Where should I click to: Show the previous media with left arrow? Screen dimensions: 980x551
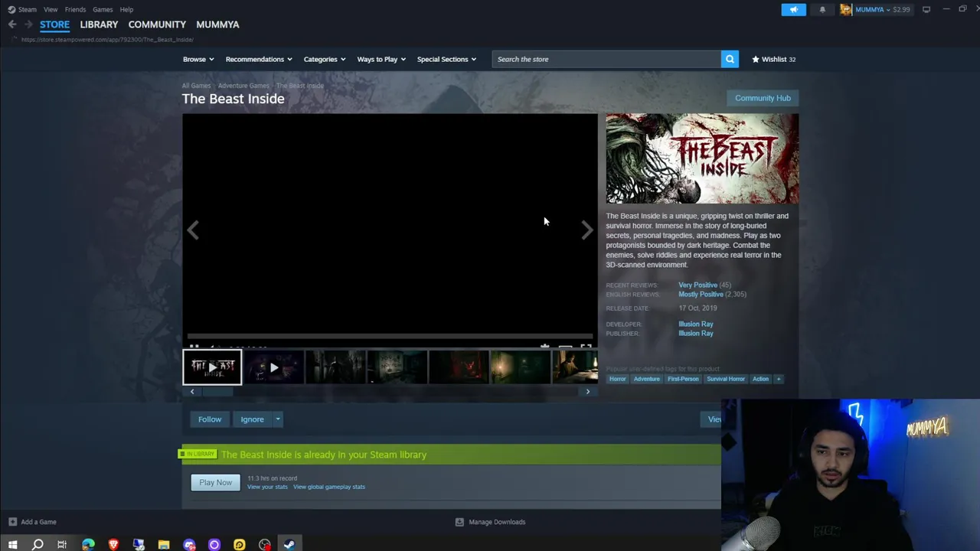(193, 230)
